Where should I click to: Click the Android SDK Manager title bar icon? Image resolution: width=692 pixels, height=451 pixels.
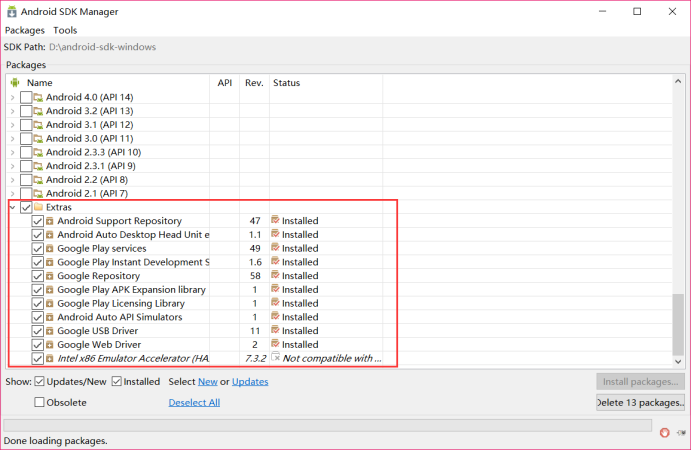[12, 11]
